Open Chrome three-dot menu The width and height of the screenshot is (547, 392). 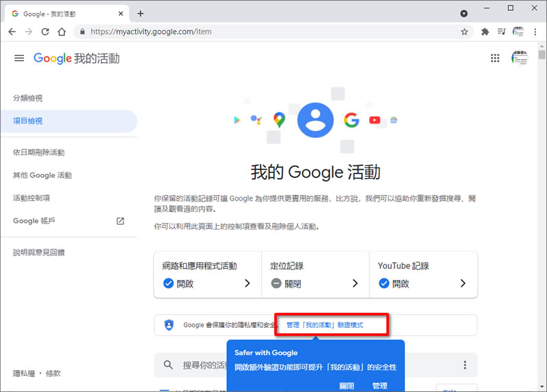pyautogui.click(x=535, y=31)
